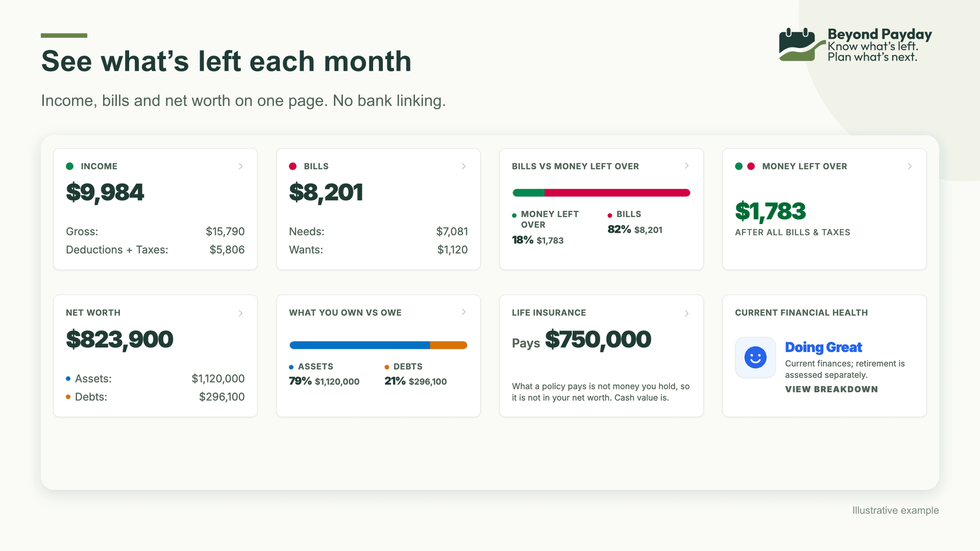
Task: Click the green $1,783 amount
Action: point(771,211)
